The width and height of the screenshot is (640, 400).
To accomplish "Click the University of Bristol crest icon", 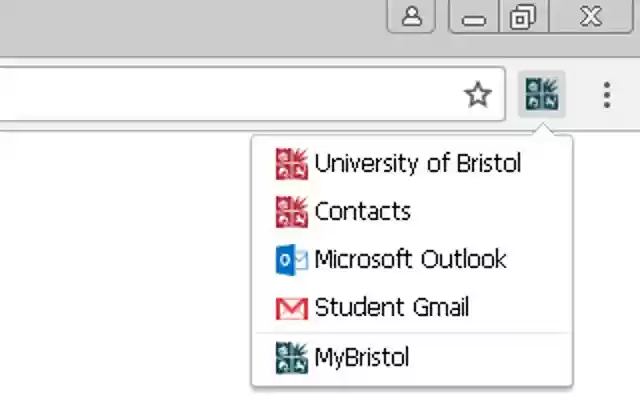I will point(291,164).
